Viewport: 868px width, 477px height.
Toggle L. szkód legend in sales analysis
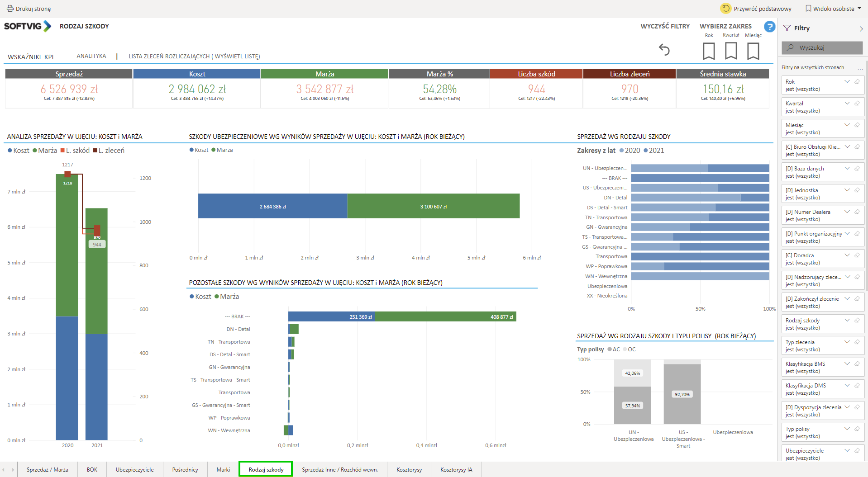tap(75, 151)
